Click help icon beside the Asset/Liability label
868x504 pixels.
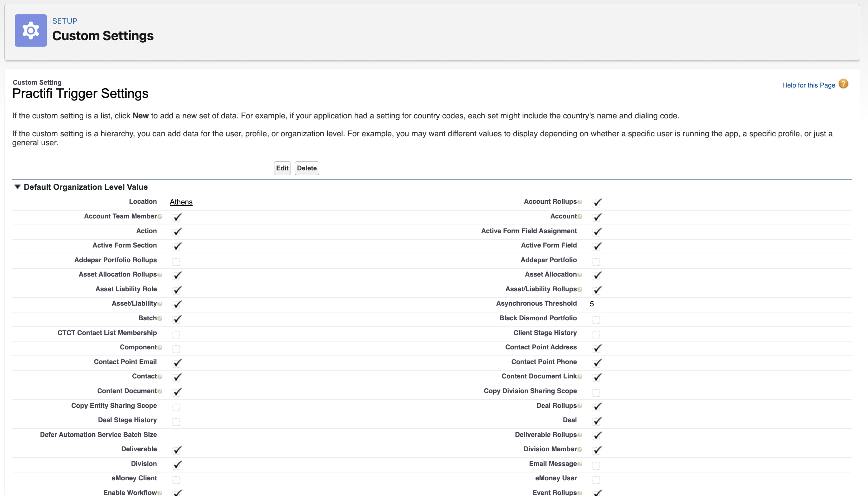160,304
